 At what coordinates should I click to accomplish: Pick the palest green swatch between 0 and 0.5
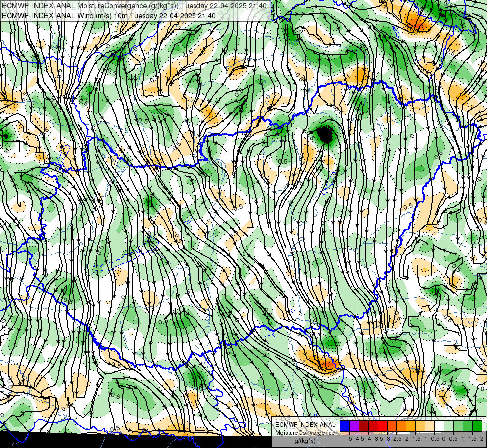(449, 426)
